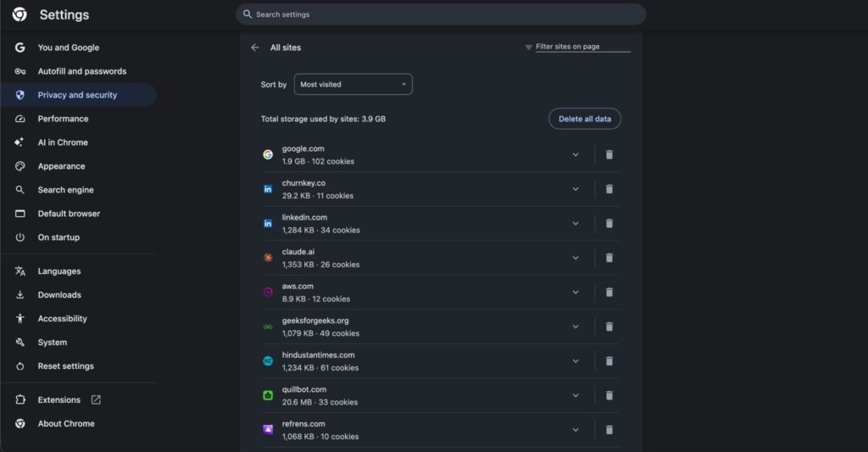
Task: Open AI in Chrome settings
Action: click(x=79, y=142)
